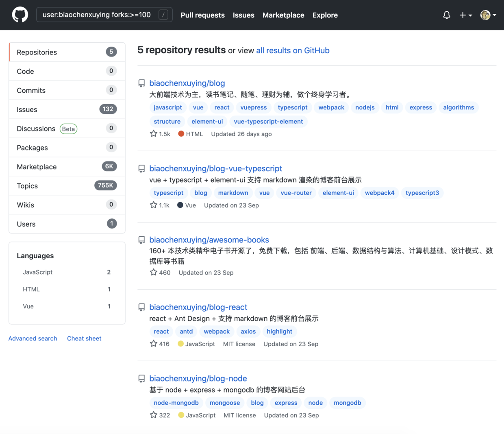
Task: Open the plus (+) create menu
Action: [463, 15]
